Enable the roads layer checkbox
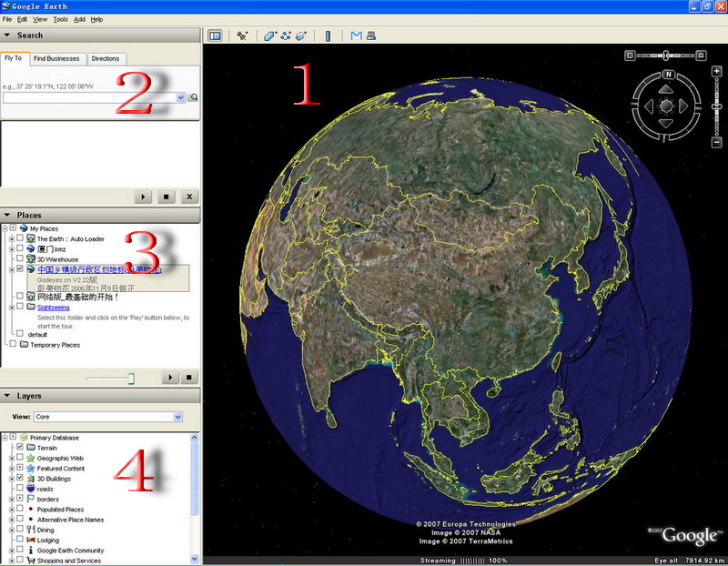 pos(20,489)
